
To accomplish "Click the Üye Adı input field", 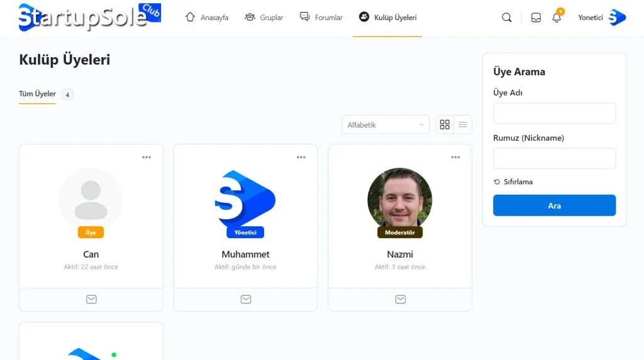I will tap(554, 114).
